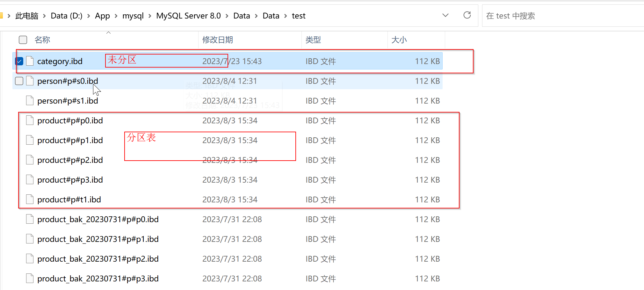
Task: Select the file name product#p#t1.ibd
Action: tap(69, 199)
